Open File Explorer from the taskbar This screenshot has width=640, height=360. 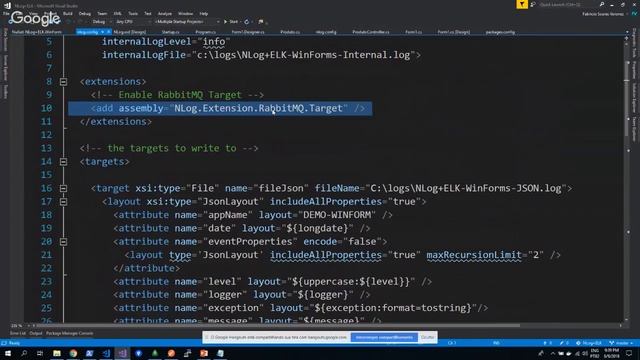pos(57,353)
